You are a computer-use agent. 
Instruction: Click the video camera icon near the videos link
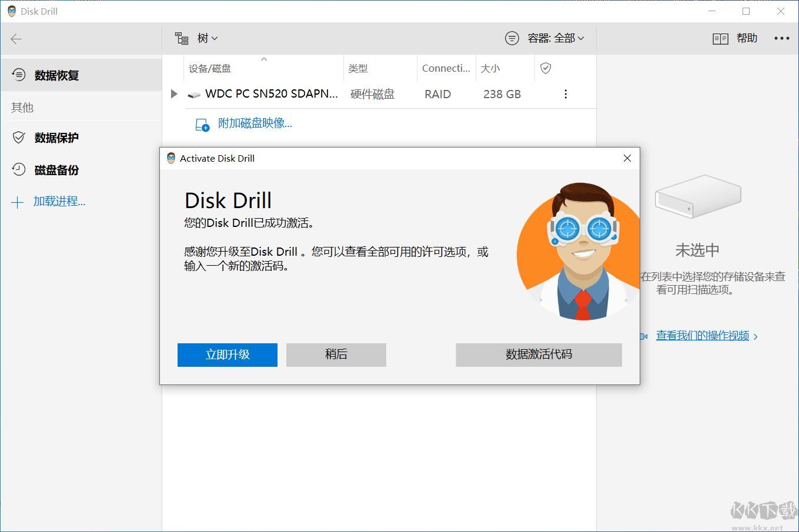(x=644, y=336)
